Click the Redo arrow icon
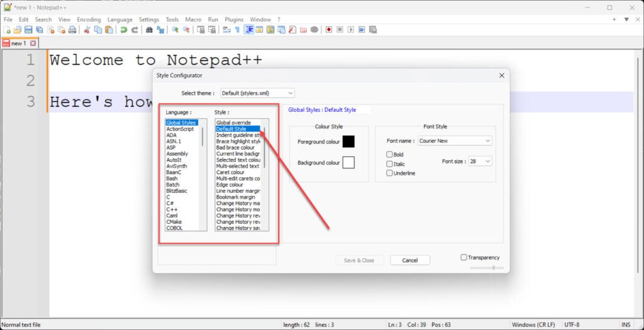The image size is (644, 330). coord(135,30)
